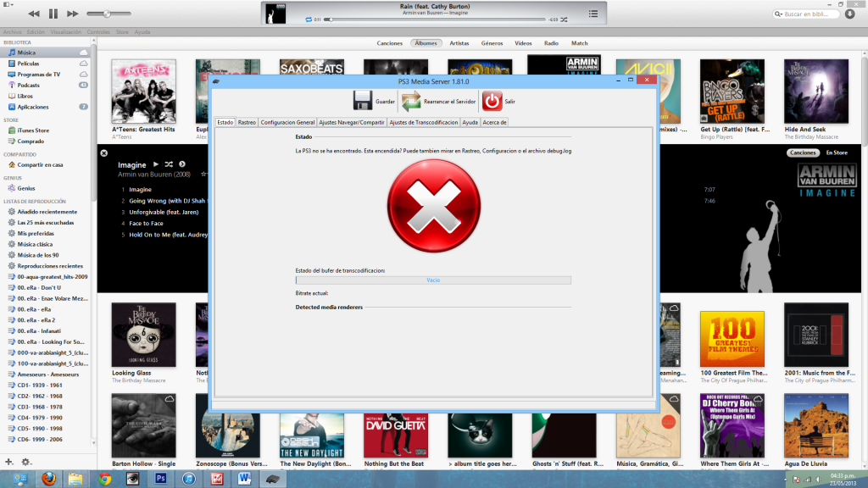
Task: Show the Artistas view
Action: point(459,43)
